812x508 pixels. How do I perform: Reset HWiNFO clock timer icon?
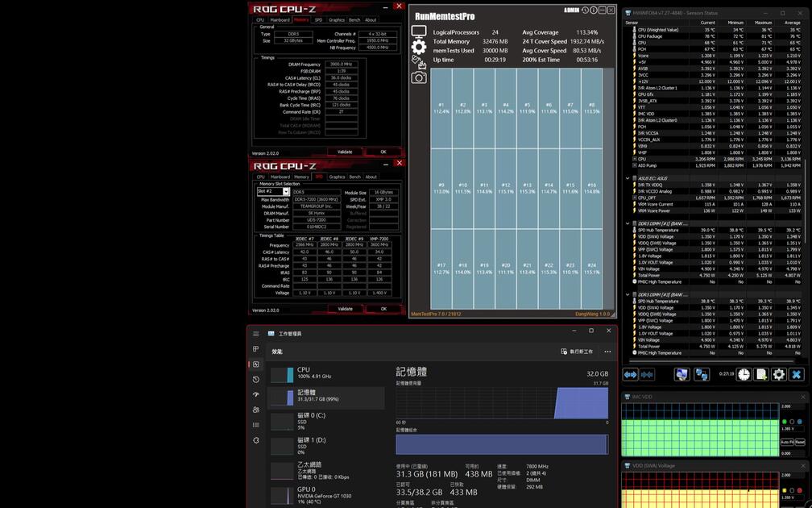click(744, 374)
